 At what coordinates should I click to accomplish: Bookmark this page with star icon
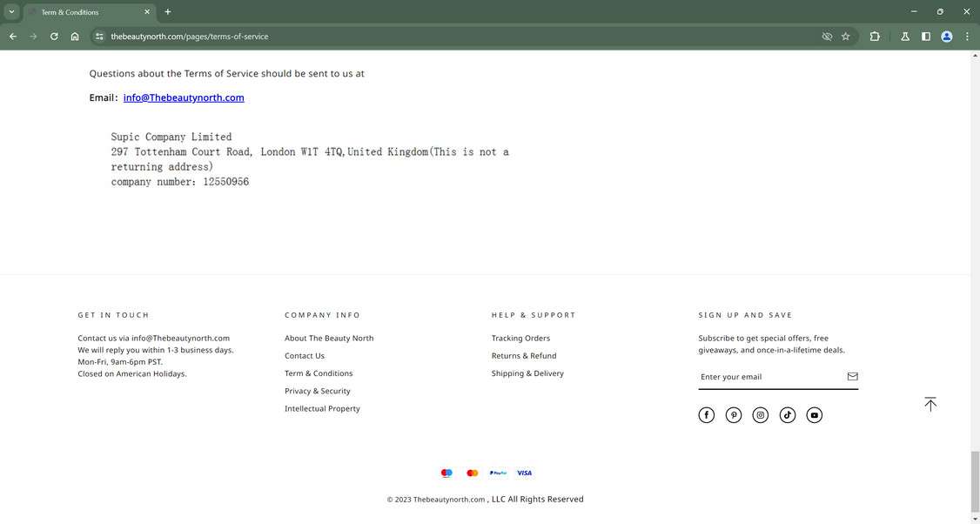[846, 37]
